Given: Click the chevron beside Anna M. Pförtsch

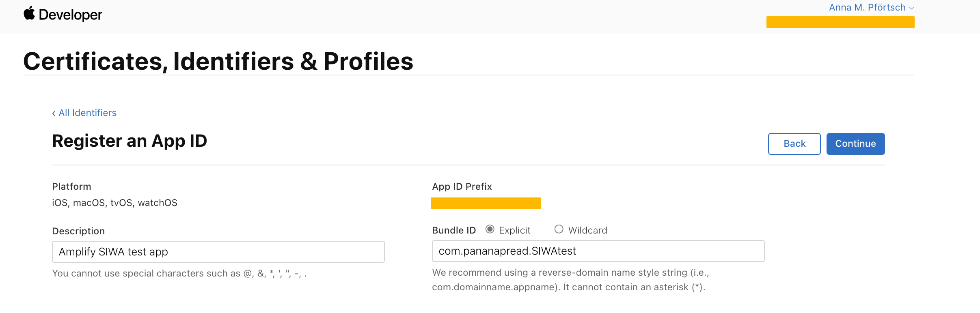Looking at the screenshot, I should [x=911, y=7].
